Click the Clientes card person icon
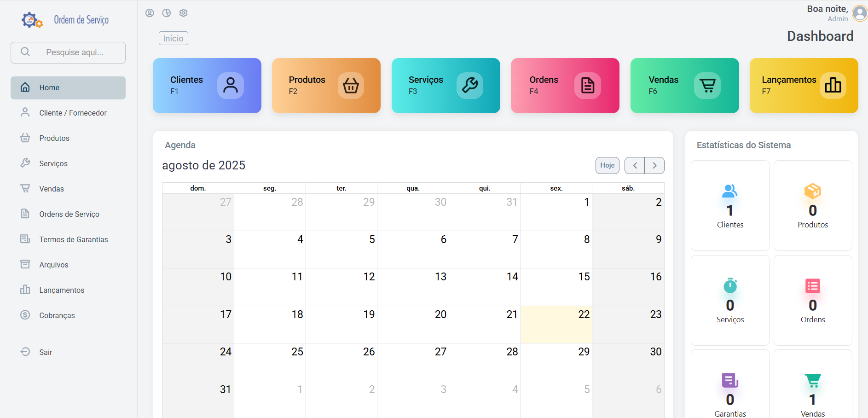This screenshot has height=418, width=868. (230, 86)
